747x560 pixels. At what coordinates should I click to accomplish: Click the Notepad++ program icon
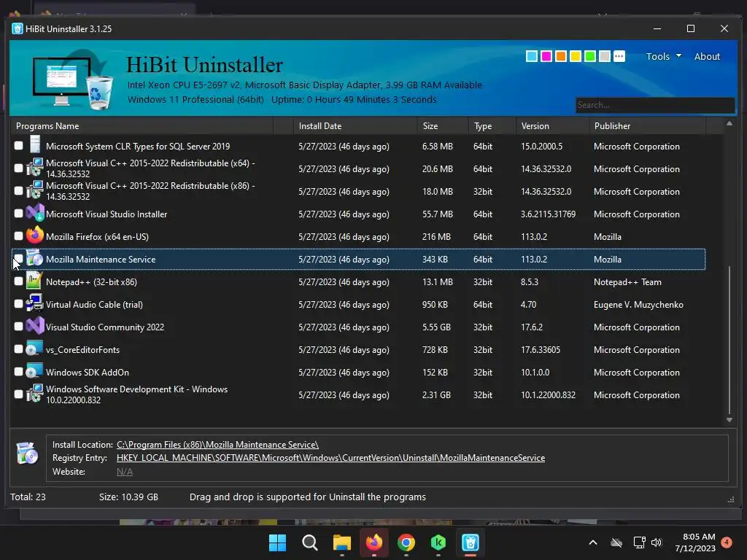pyautogui.click(x=34, y=281)
